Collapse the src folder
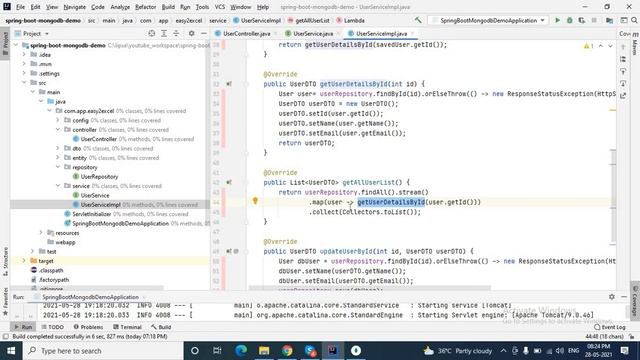Viewport: 640px width, 360px height. tap(24, 82)
